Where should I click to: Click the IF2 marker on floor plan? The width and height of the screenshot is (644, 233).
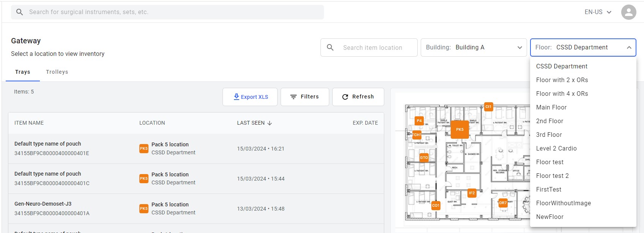(472, 193)
